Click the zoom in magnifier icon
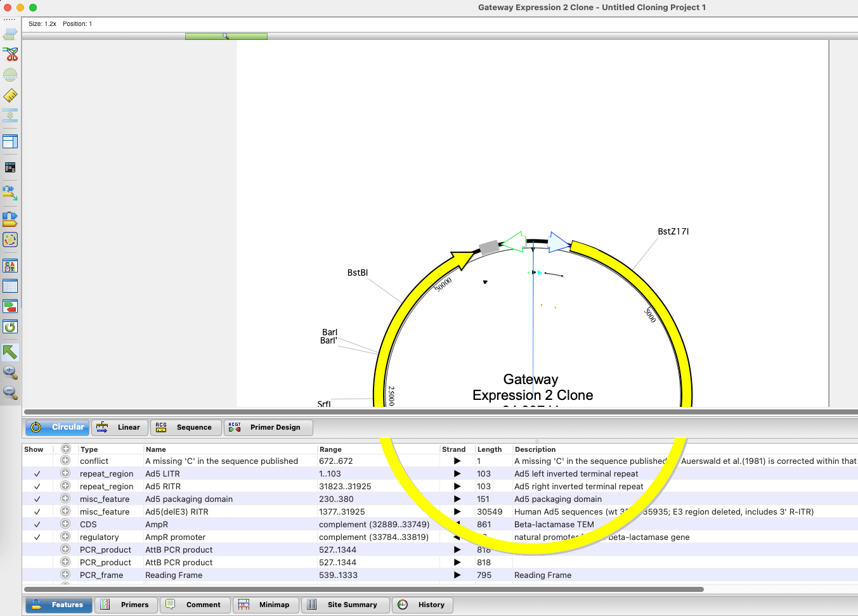This screenshot has width=858, height=616. point(10,372)
